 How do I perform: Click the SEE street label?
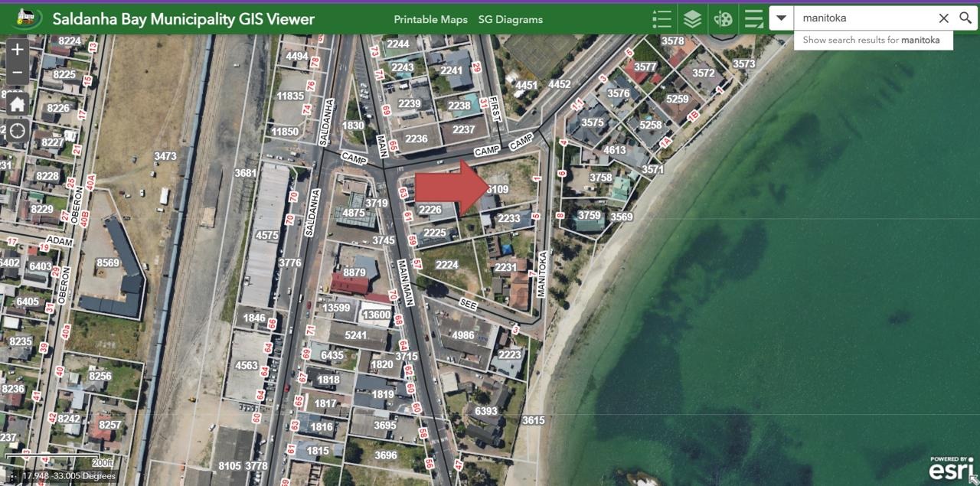click(x=469, y=303)
